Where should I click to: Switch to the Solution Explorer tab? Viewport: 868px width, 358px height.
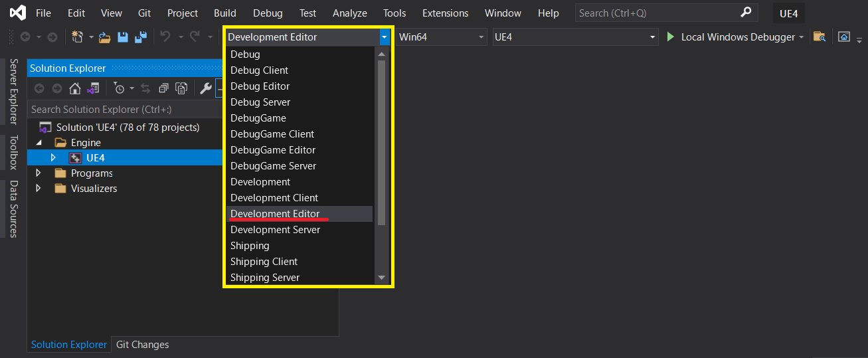pyautogui.click(x=69, y=345)
